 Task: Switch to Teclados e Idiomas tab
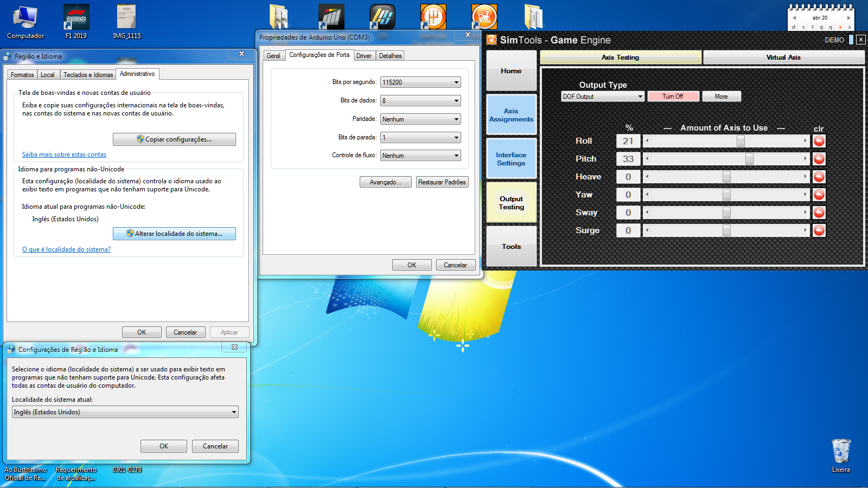88,75
